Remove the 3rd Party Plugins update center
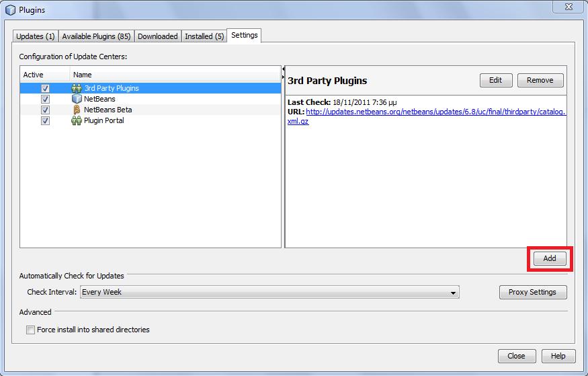The image size is (588, 376). pos(540,80)
